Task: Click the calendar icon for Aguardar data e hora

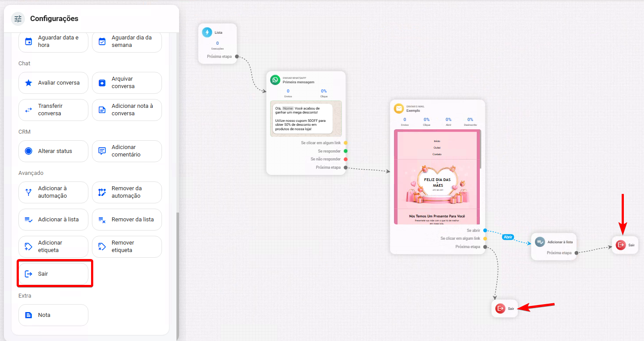Action: point(28,42)
